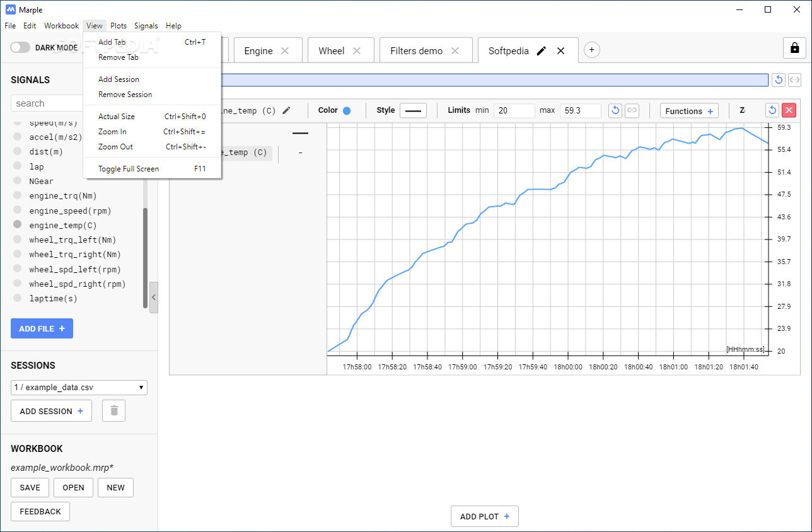
Task: Select Zoom In menu entry
Action: 152,132
